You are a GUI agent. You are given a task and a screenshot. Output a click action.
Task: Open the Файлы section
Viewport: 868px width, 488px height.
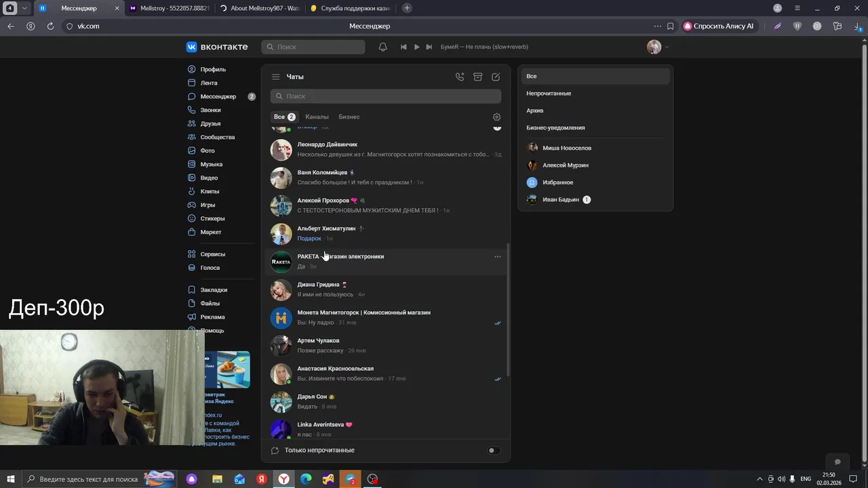pos(210,303)
